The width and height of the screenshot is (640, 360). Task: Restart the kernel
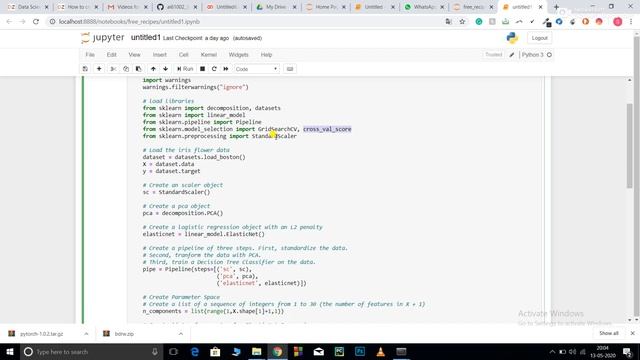[x=214, y=69]
